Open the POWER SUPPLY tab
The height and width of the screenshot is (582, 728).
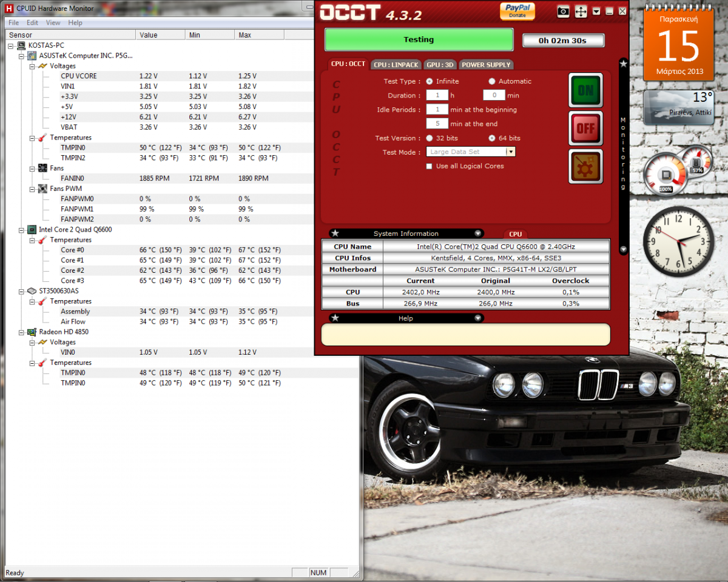coord(487,64)
